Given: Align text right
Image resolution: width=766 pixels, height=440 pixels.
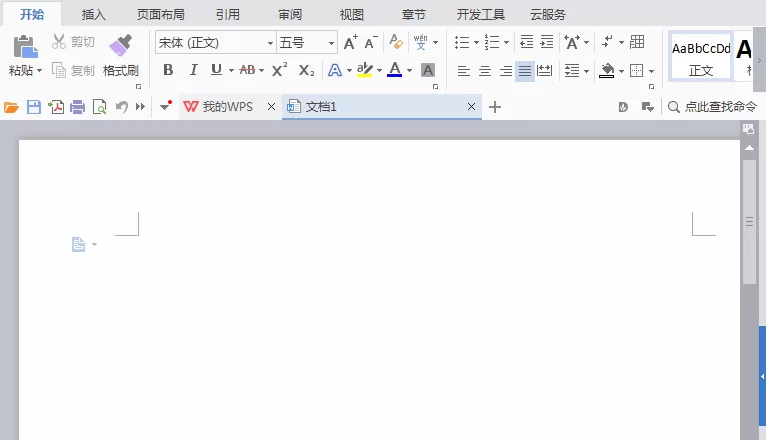Looking at the screenshot, I should [506, 71].
